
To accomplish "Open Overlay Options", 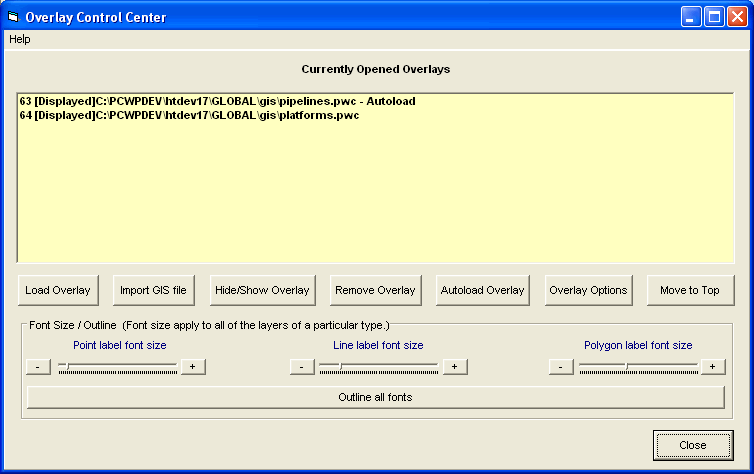I will (x=588, y=290).
